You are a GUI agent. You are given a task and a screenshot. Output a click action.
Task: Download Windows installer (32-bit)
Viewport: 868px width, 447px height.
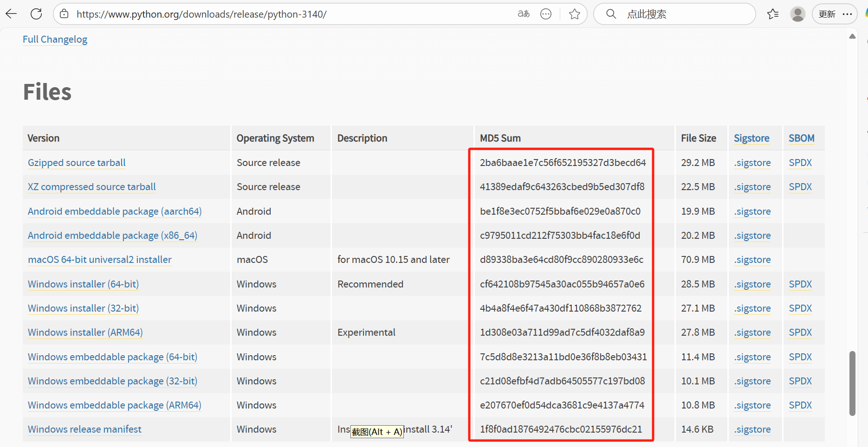pos(83,308)
